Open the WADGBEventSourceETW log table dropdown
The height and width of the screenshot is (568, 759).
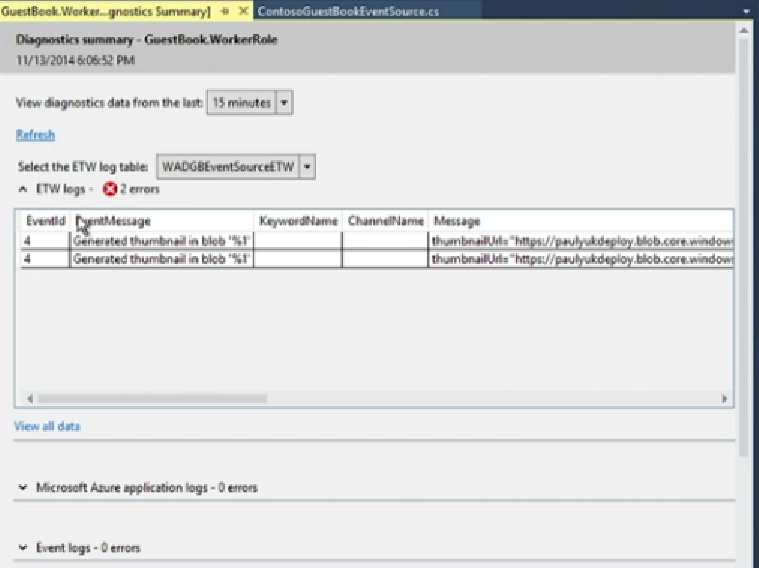pos(307,167)
